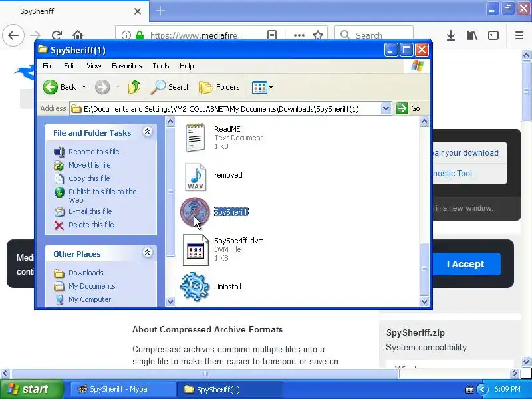Toggle reader view icon in URL bar
The width and height of the screenshot is (532, 399).
[272, 35]
